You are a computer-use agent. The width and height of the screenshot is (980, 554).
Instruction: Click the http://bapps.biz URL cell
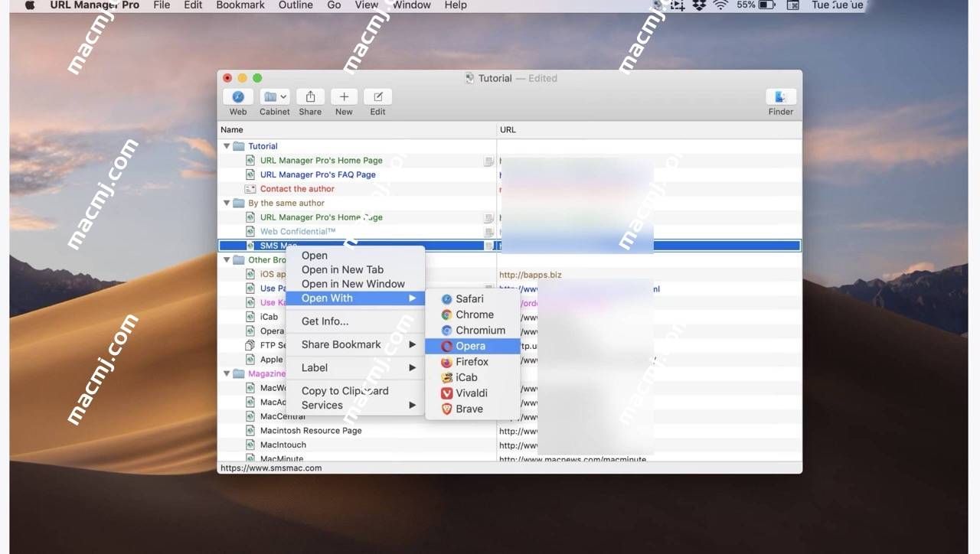(x=531, y=275)
